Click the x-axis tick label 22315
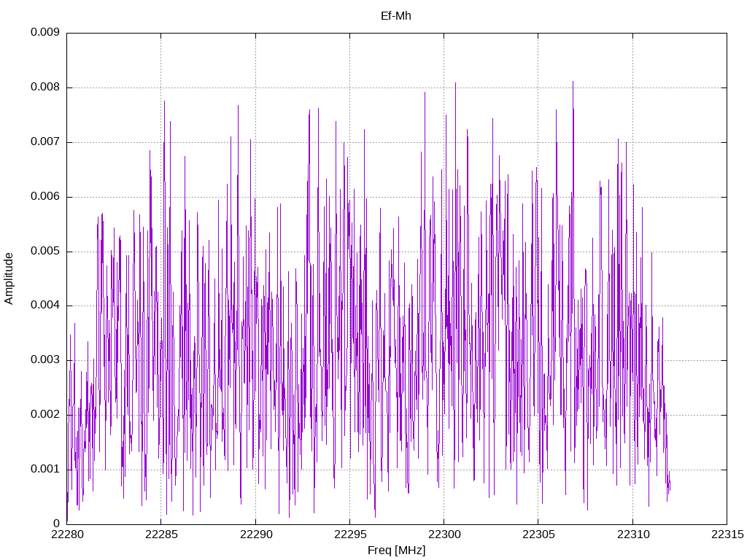747x560 pixels. coord(727,534)
